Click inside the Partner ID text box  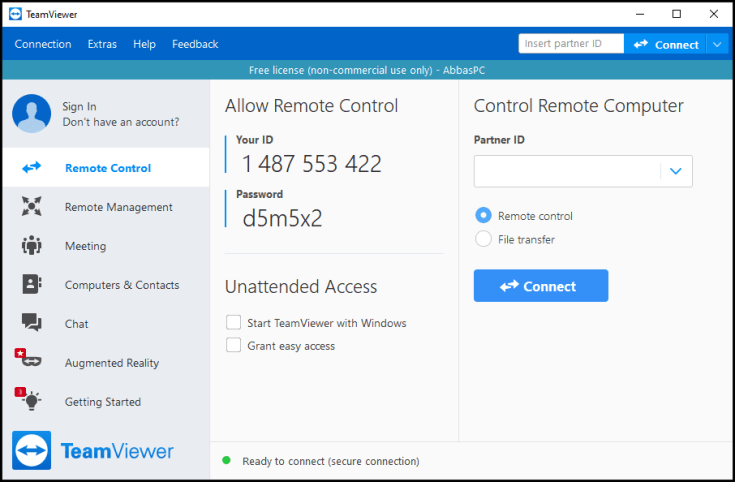click(x=567, y=171)
